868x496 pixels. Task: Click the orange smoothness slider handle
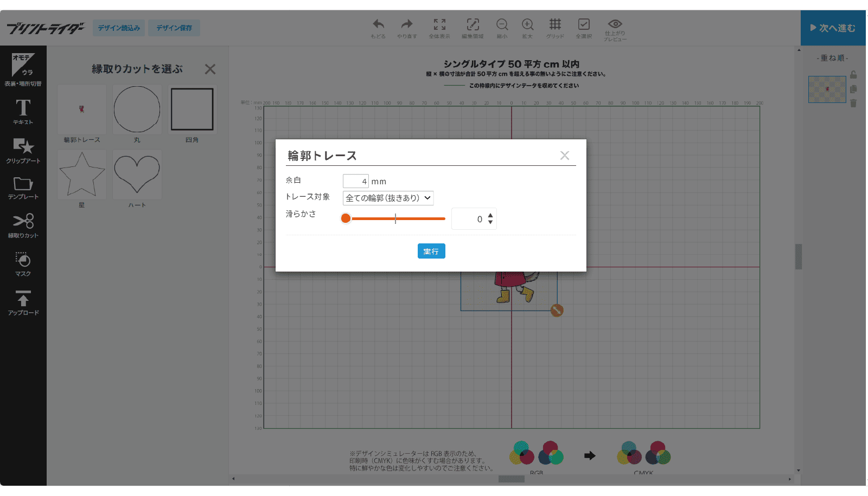click(x=346, y=218)
